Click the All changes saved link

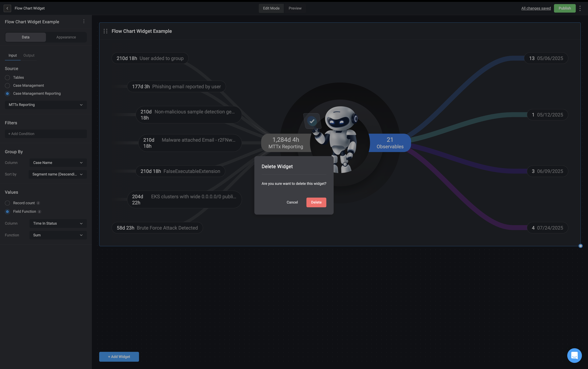pos(536,8)
